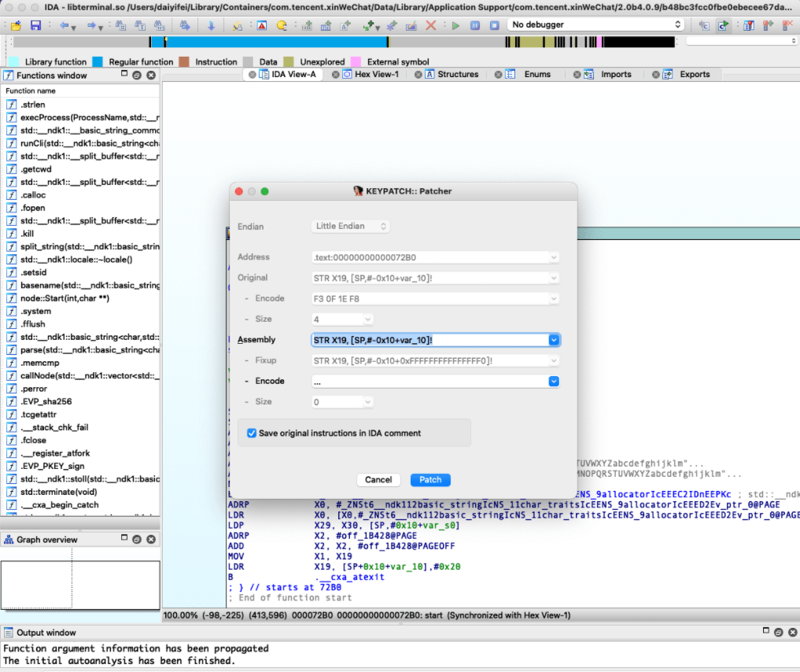
Task: Click the blue down-arrow jump icon
Action: [211, 25]
